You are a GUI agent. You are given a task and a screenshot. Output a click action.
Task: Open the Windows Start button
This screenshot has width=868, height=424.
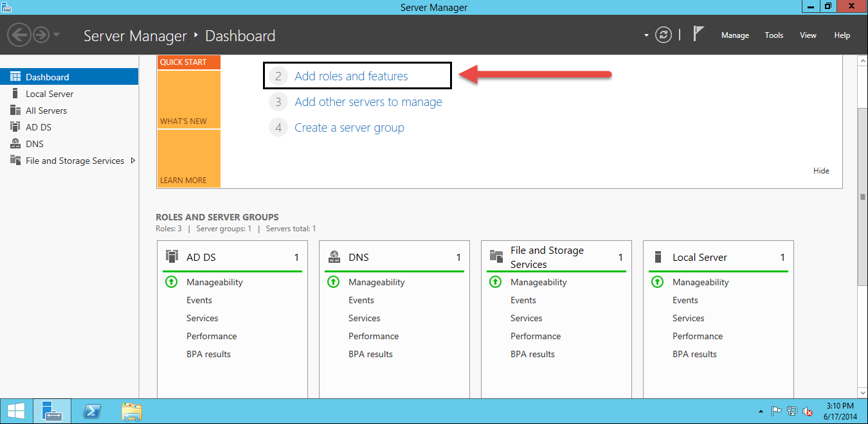[16, 411]
